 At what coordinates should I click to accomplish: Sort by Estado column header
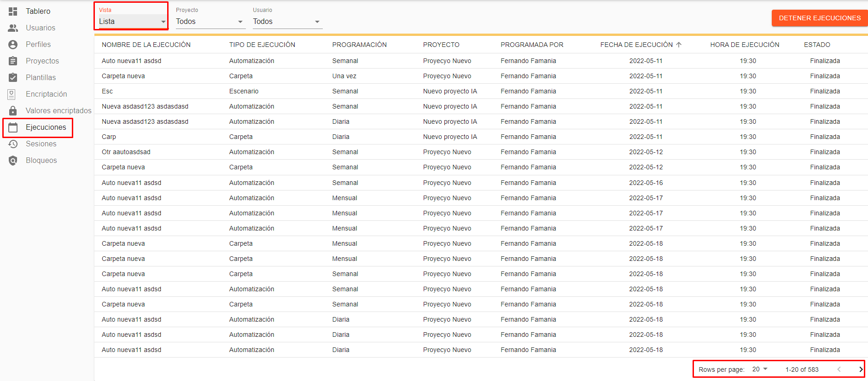[817, 45]
